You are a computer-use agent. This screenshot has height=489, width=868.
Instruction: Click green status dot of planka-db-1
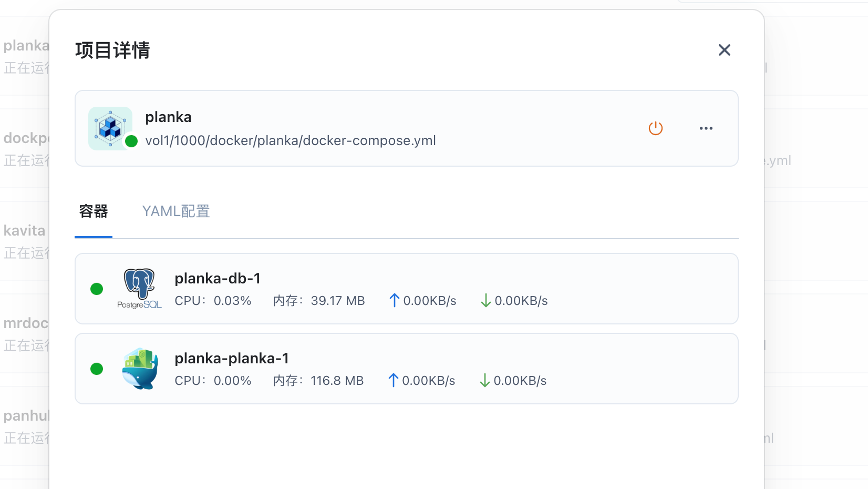tap(97, 289)
